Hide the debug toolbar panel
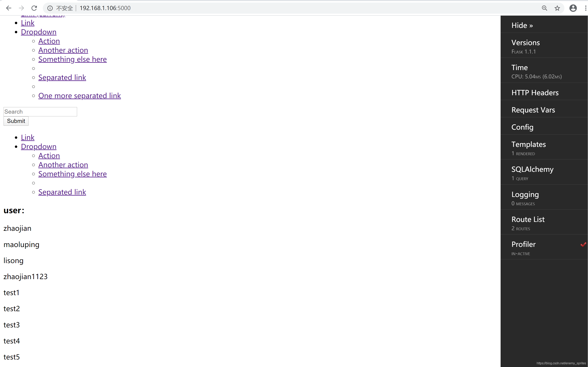 click(522, 25)
